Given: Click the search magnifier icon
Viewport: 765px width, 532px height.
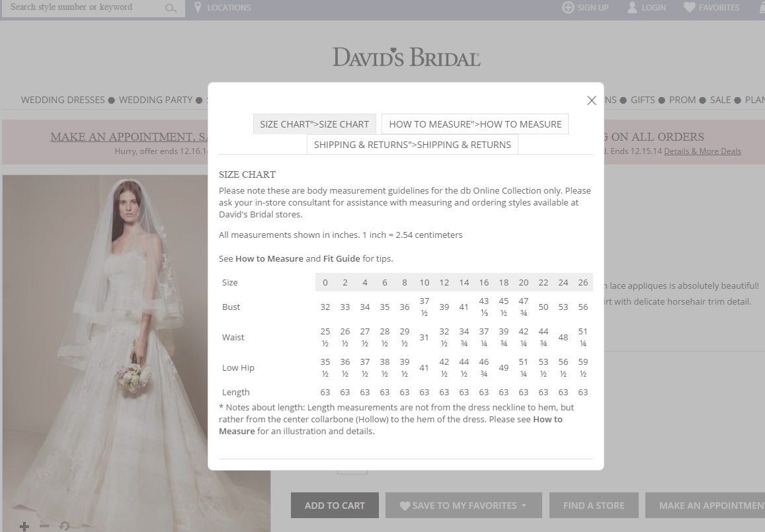Looking at the screenshot, I should click(x=171, y=8).
